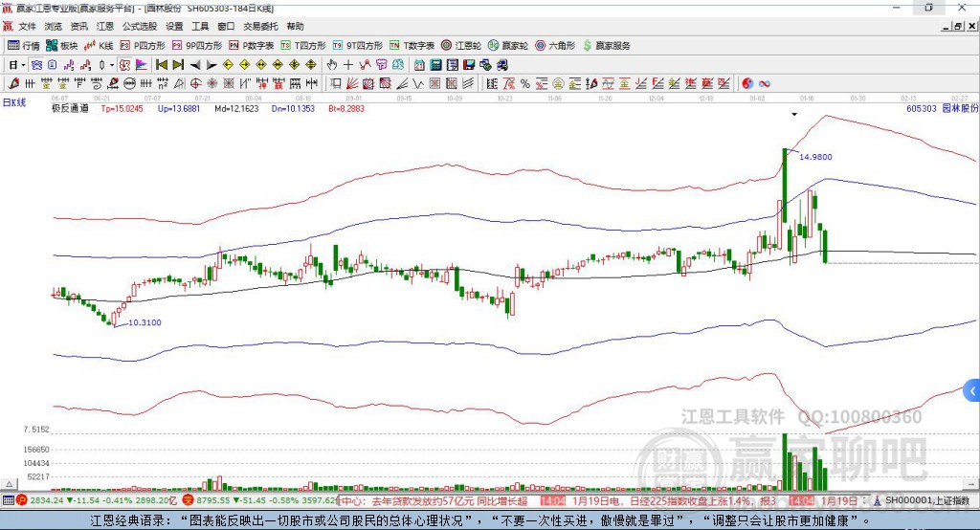This screenshot has height=530, width=980.
Task: Open the 设置 menu
Action: click(x=174, y=26)
